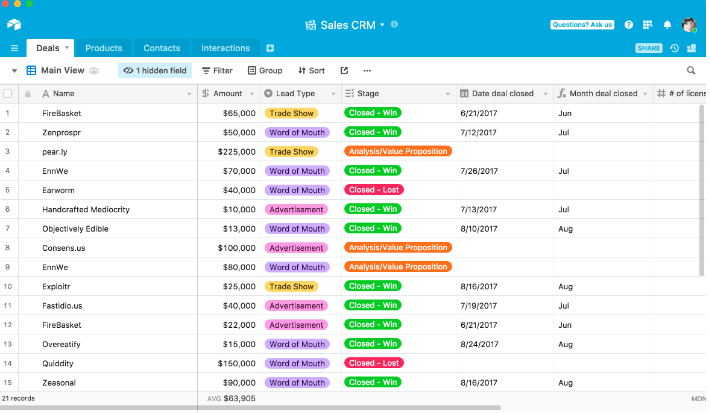Screen dimensions: 710x413
Task: Open the help question mark icon
Action: point(629,24)
